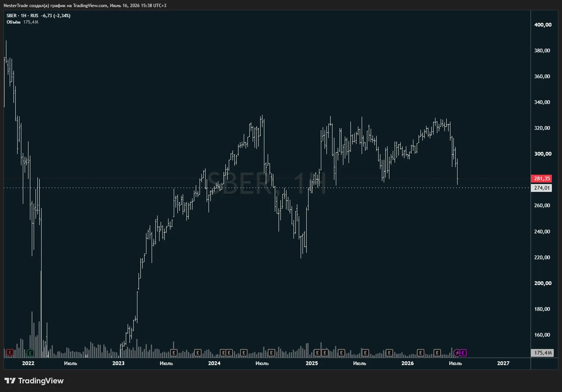Click the 220,00 price axis label
This screenshot has height=392, width=562.
543,257
